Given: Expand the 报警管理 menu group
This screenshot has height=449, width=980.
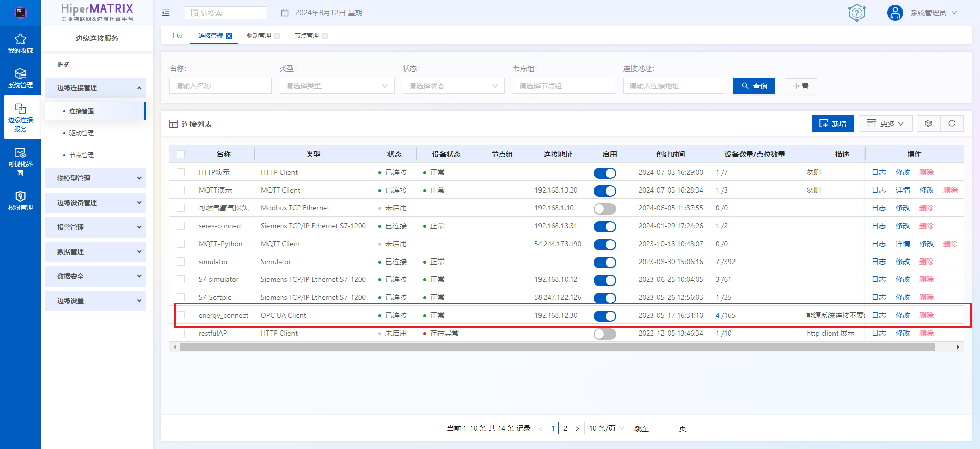Looking at the screenshot, I should [95, 227].
